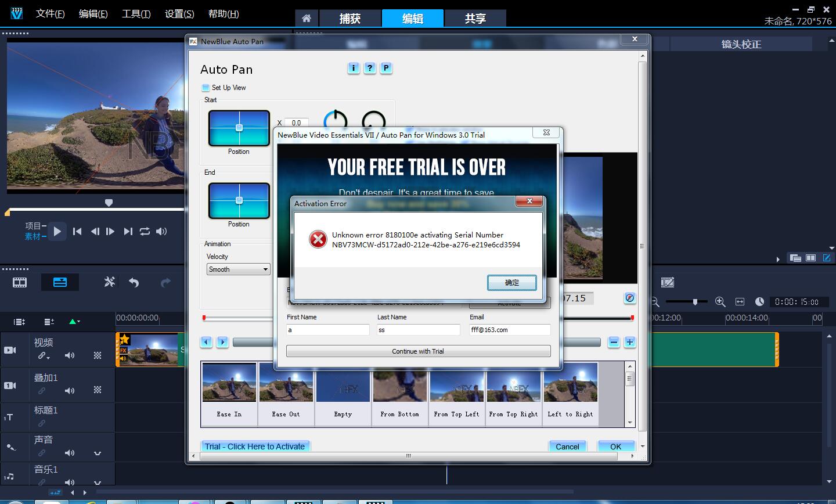The width and height of the screenshot is (836, 504).
Task: Open the 镜头校正 tab
Action: 741,44
